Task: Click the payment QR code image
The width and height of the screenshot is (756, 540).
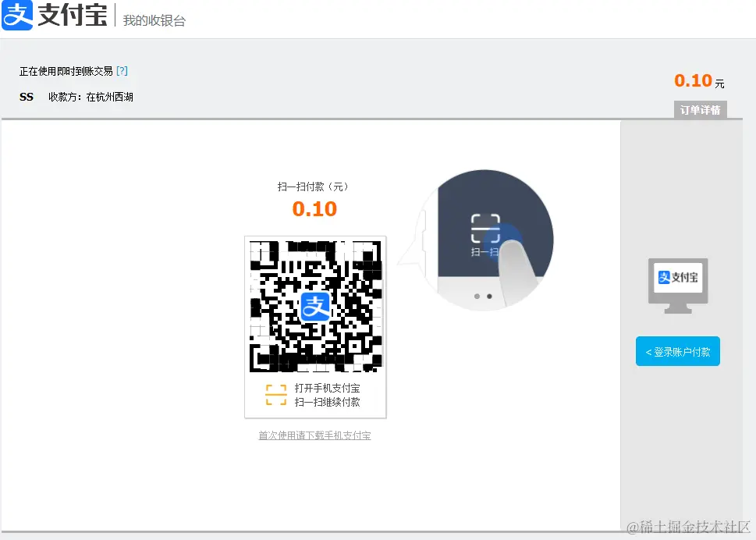Action: [x=315, y=306]
